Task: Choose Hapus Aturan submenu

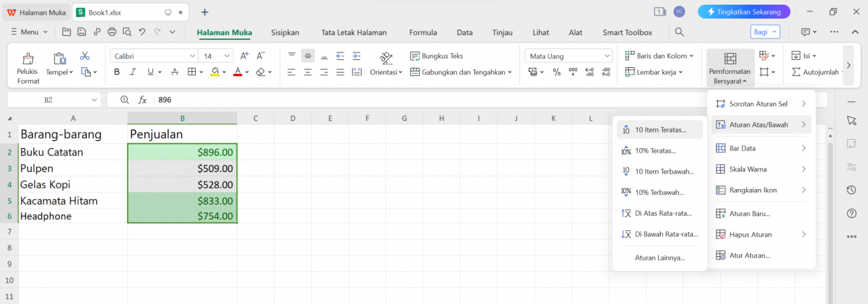Action: [x=761, y=234]
